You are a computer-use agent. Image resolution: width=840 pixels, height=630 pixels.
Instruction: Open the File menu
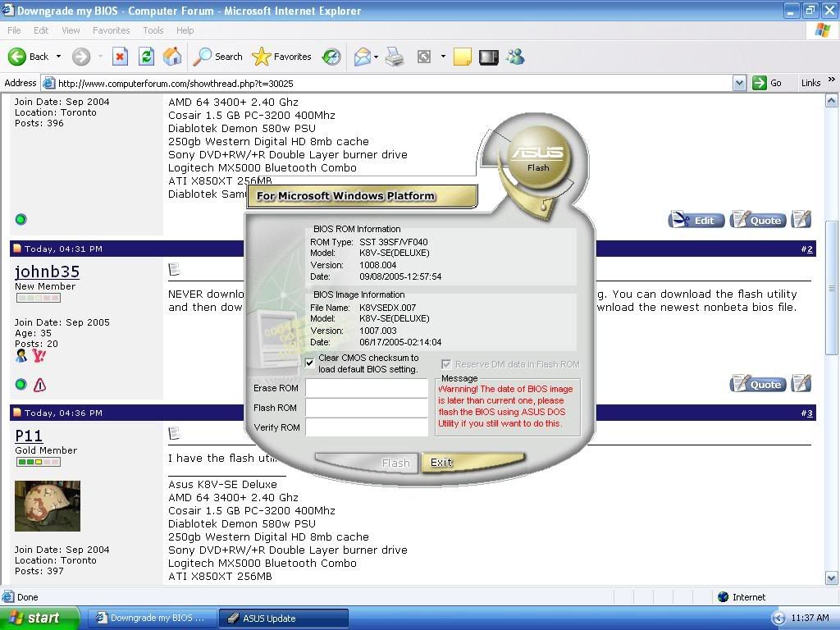tap(14, 30)
